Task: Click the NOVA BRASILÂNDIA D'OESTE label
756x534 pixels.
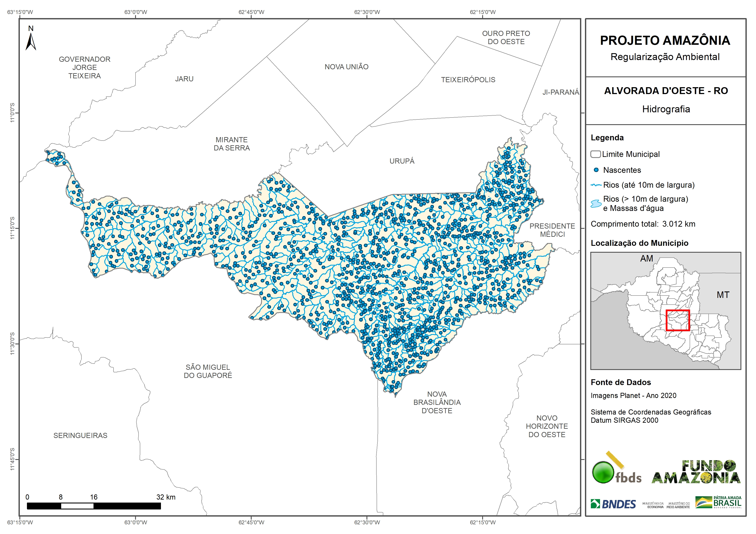Action: point(437,402)
